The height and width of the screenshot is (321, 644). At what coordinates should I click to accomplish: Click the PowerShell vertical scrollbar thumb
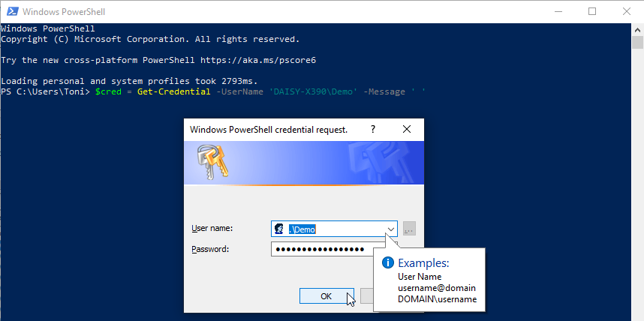point(637,42)
